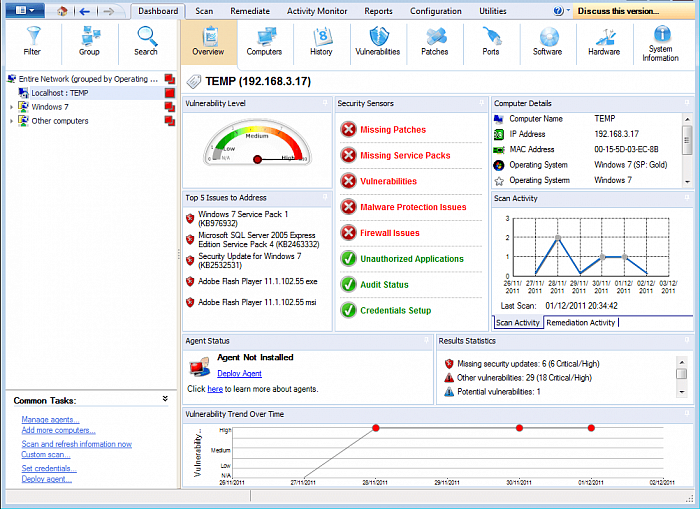Screen dimensions: 700x509
Task: Click the home icon in toolbar
Action: [62, 11]
